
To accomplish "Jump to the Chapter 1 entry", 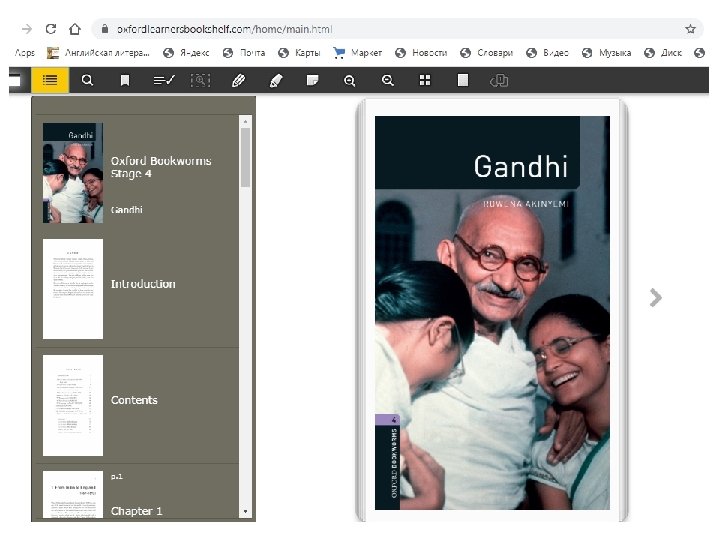I will click(136, 511).
